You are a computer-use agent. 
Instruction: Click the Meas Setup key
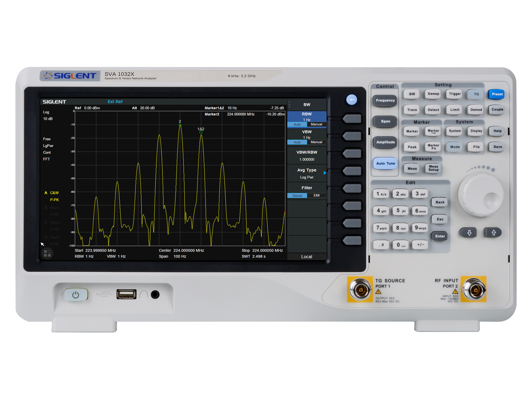(433, 169)
